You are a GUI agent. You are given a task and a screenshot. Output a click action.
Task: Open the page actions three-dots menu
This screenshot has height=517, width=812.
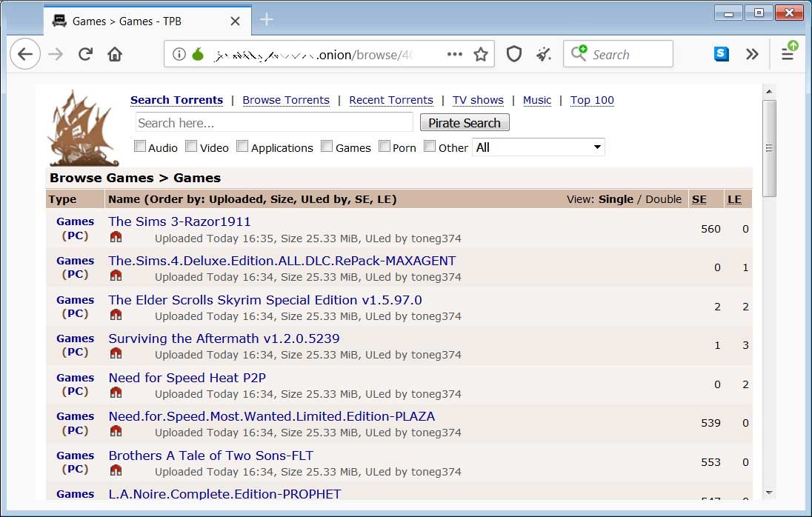point(455,54)
